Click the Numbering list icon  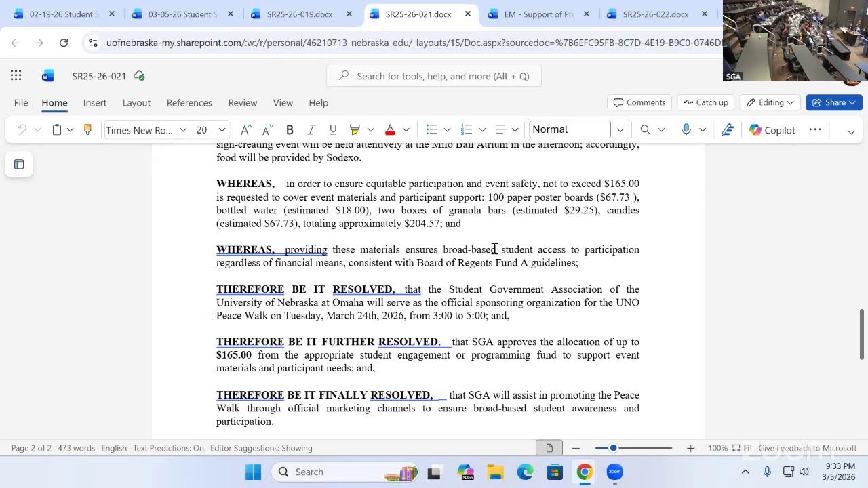pos(467,129)
